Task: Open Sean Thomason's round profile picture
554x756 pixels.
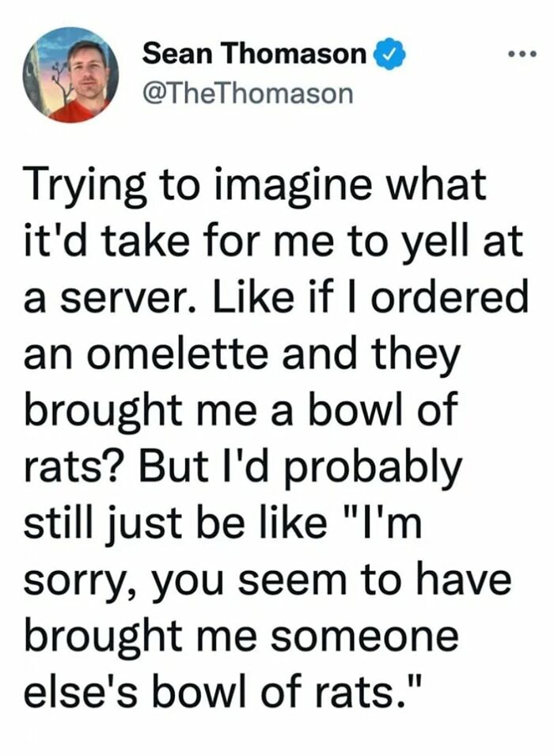Action: point(72,75)
